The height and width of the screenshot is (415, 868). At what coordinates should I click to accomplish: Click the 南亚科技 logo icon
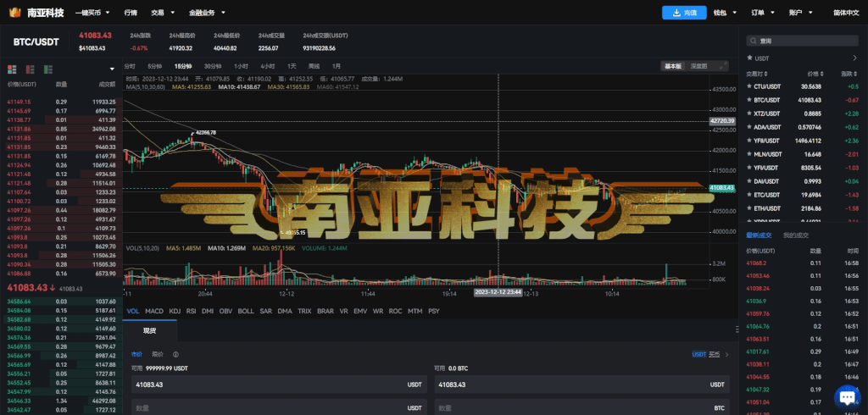point(14,12)
